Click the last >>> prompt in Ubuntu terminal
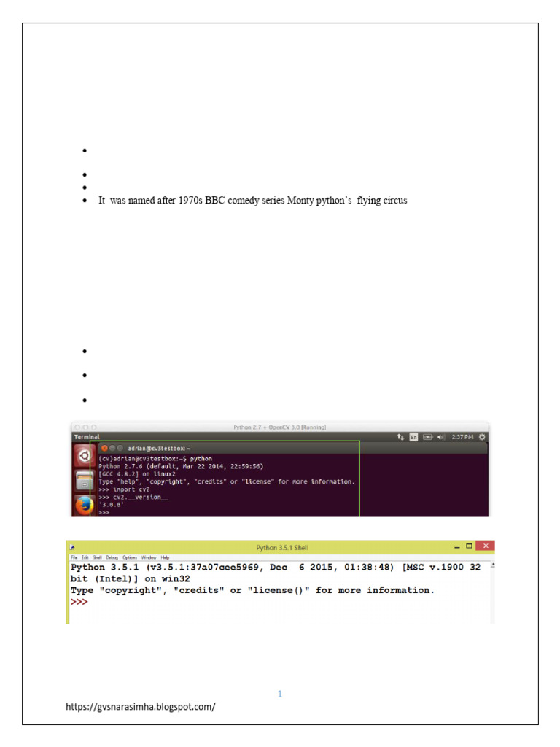 pyautogui.click(x=104, y=513)
